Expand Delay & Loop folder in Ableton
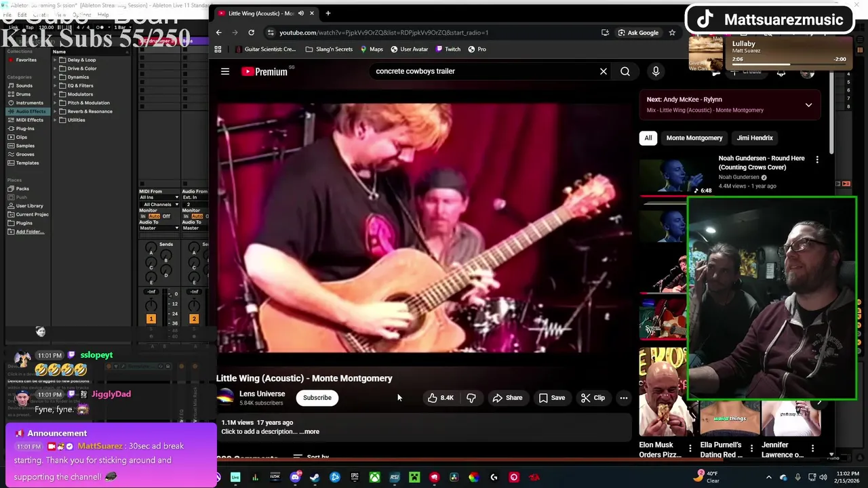The width and height of the screenshot is (868, 488). coord(56,60)
